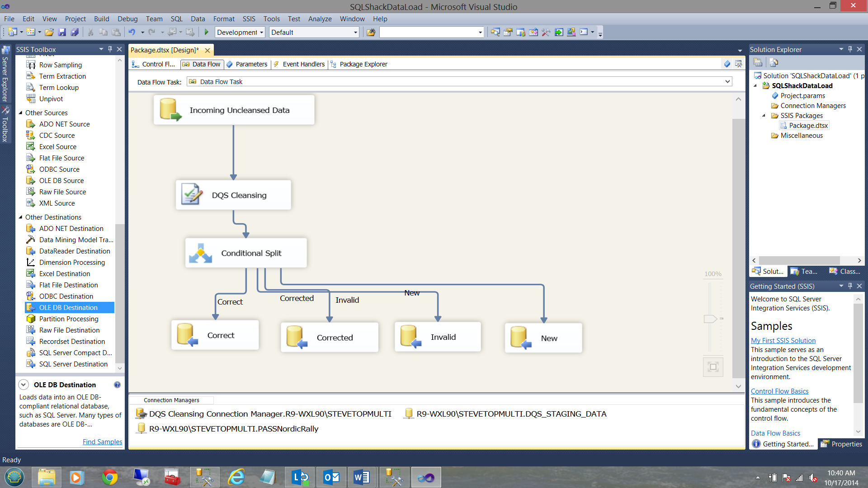Screen dimensions: 868x488
Task: Click the Find Samples link
Action: click(x=102, y=442)
